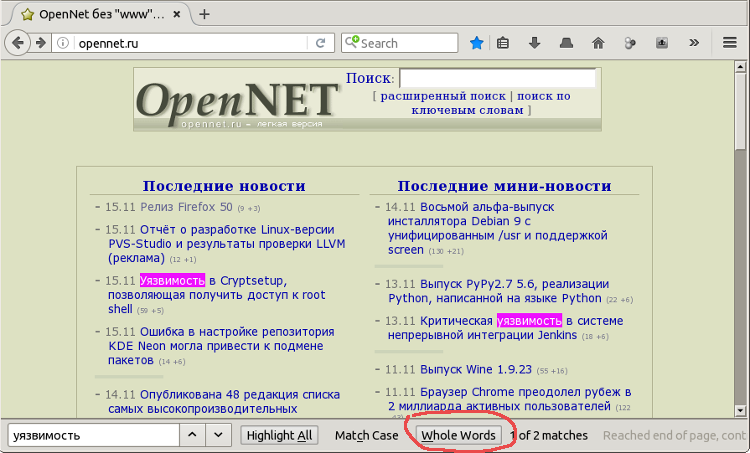Open the Релиз Firefox 50 news link
The width and height of the screenshot is (750, 453).
coord(186,207)
